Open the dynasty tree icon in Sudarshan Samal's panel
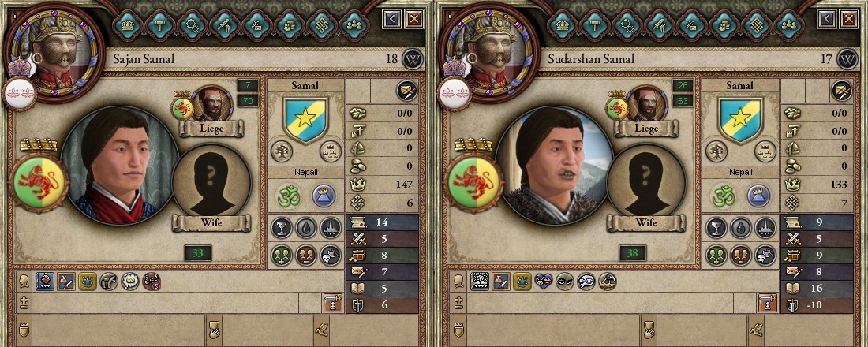The height and width of the screenshot is (347, 868). [x=765, y=151]
